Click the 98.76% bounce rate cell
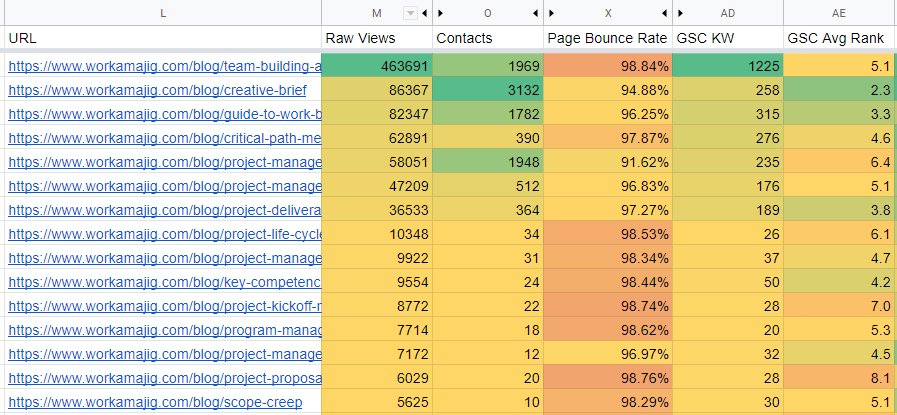897x415 pixels. pos(608,378)
